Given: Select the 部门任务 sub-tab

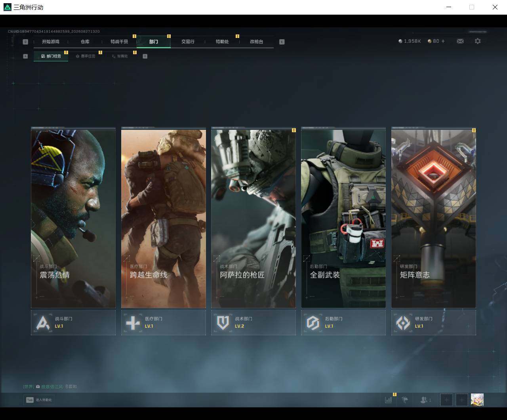Looking at the screenshot, I should click(51, 56).
